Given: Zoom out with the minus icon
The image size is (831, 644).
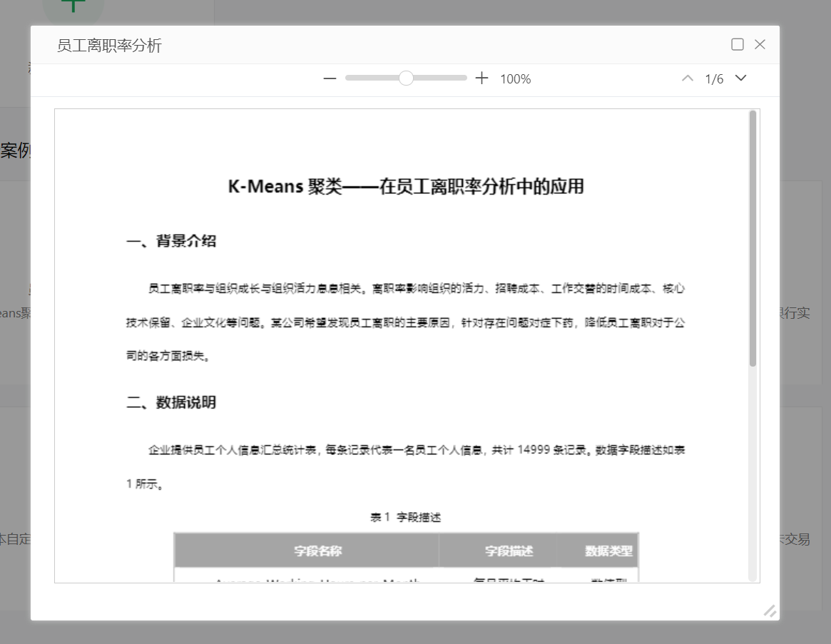Looking at the screenshot, I should tap(330, 78).
